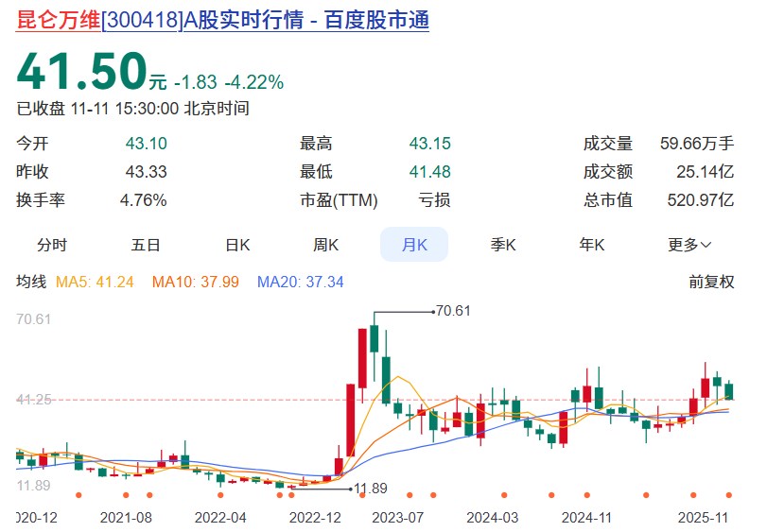767x532 pixels.
Task: Click the 总市值 value 520.97亿
Action: [x=701, y=200]
